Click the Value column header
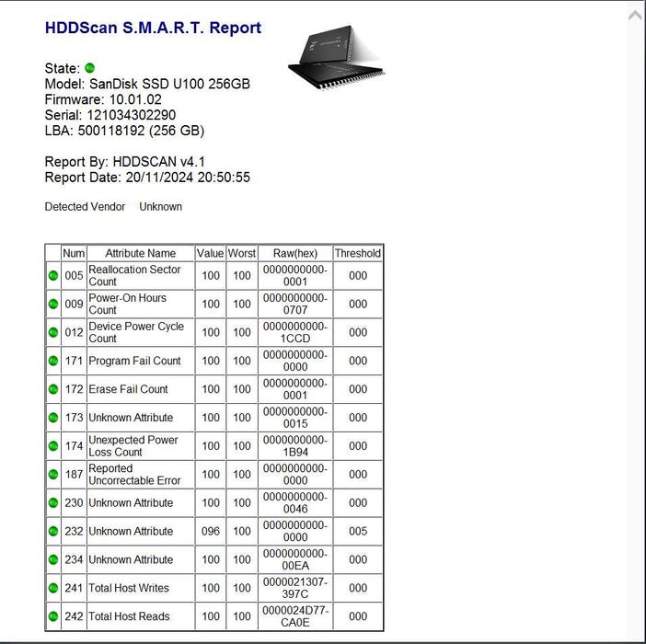The height and width of the screenshot is (644, 646). pyautogui.click(x=210, y=253)
